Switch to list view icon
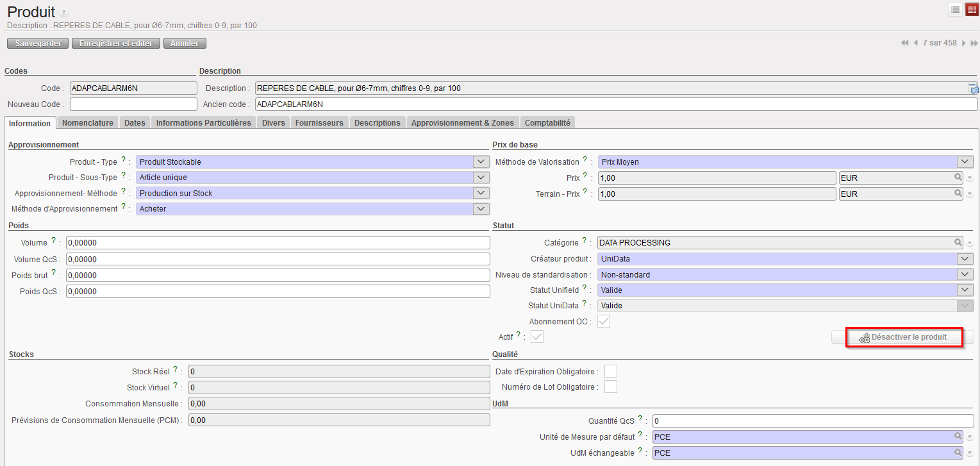 [x=955, y=10]
